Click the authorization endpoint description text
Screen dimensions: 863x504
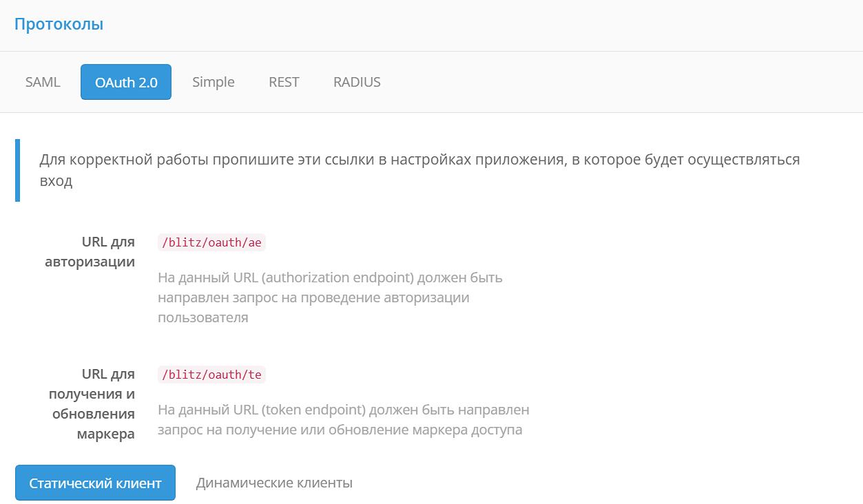pos(330,297)
